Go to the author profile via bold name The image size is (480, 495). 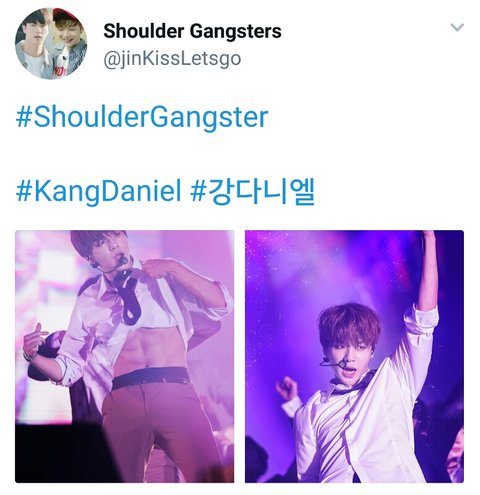pyautogui.click(x=192, y=31)
